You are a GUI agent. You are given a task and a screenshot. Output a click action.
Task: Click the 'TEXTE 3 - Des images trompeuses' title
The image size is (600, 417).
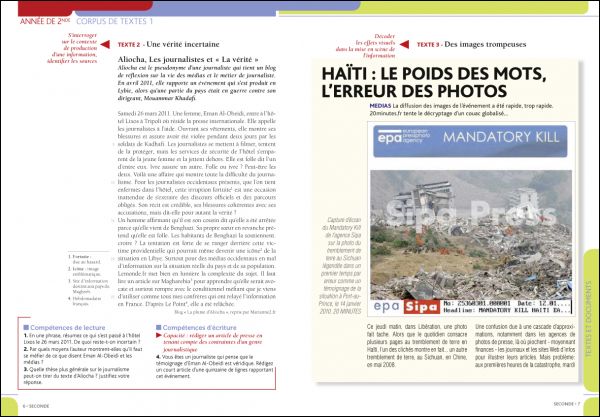[x=471, y=44]
